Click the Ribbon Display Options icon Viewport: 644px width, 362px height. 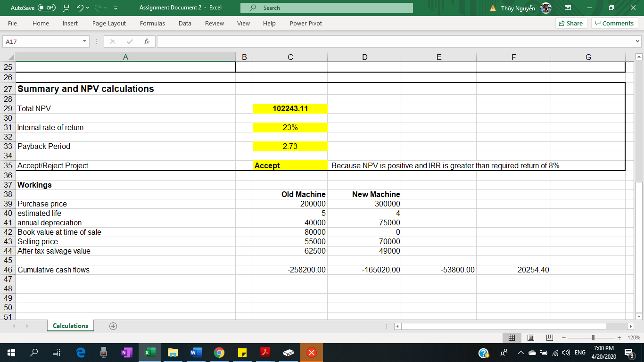(x=568, y=8)
